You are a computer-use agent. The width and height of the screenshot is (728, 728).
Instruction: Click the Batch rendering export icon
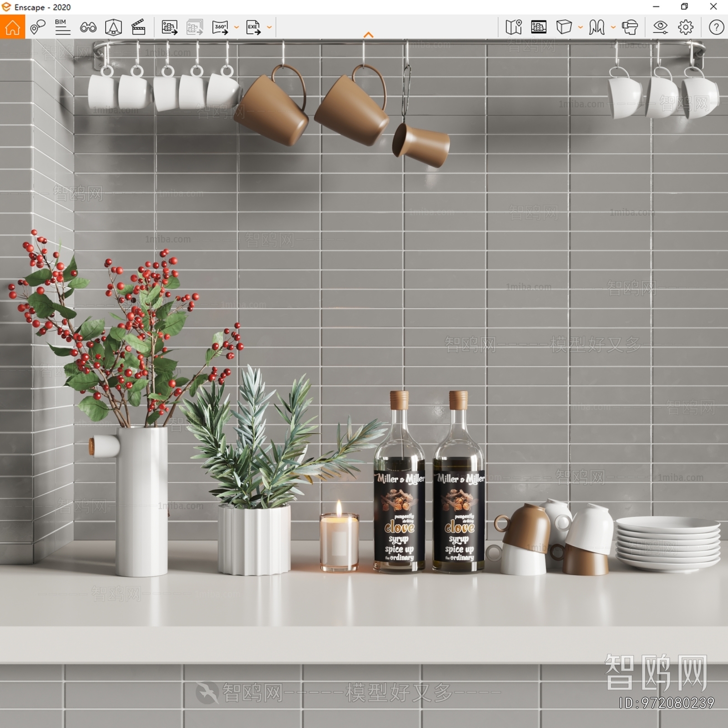[x=195, y=27]
